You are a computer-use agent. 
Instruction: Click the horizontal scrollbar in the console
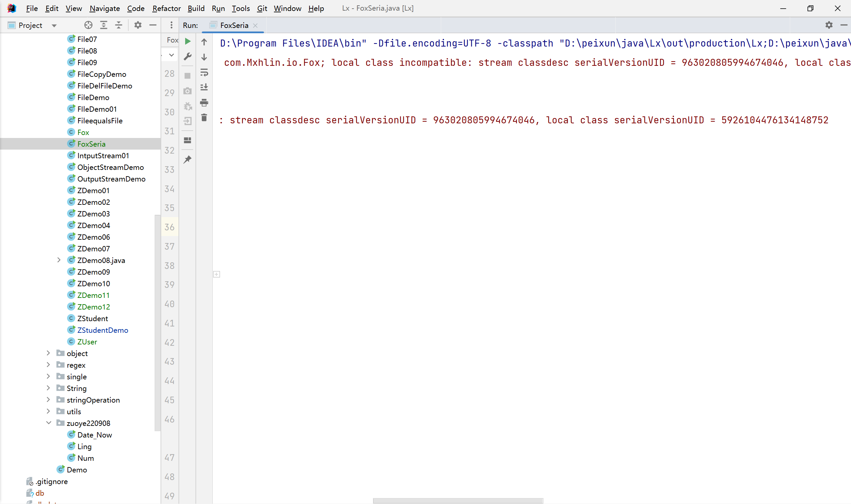pyautogui.click(x=458, y=501)
